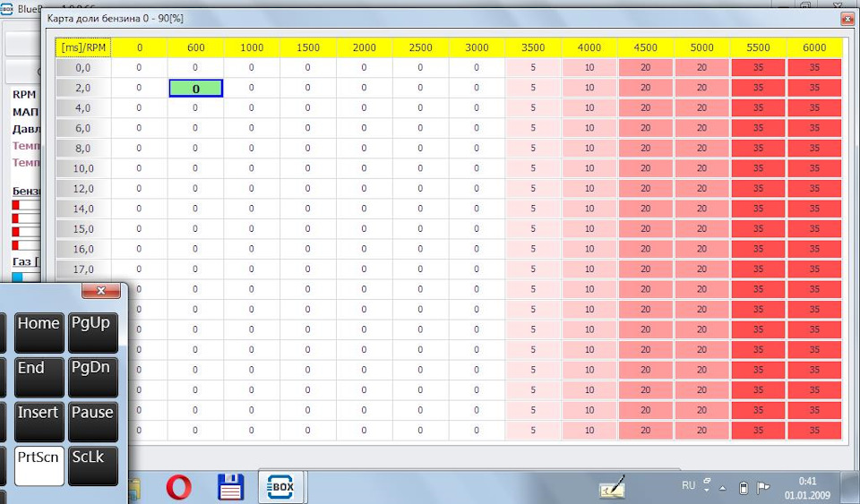Select the 16,0 ms row header
The width and height of the screenshot is (860, 504).
click(x=83, y=249)
